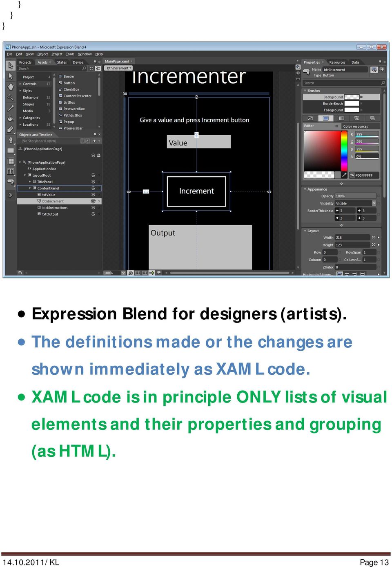
Task: Expand the Controls asset category
Action: coord(20,84)
